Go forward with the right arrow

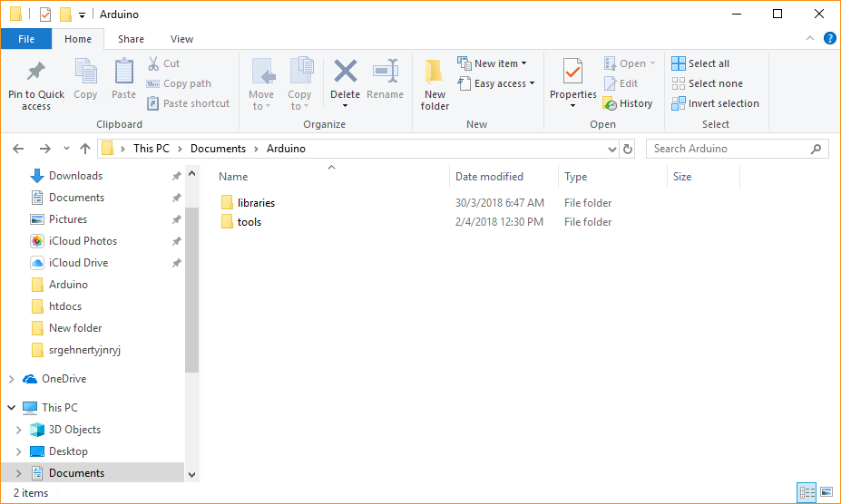tap(45, 149)
